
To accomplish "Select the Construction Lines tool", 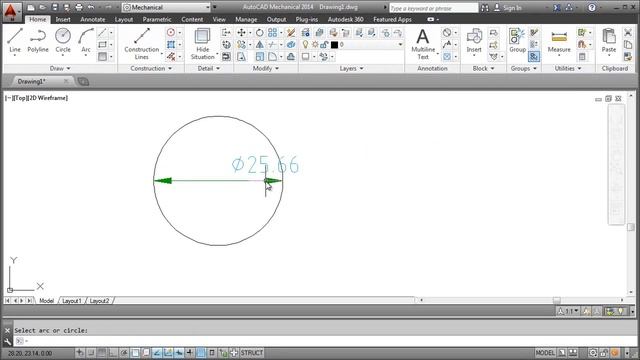I will 142,44.
